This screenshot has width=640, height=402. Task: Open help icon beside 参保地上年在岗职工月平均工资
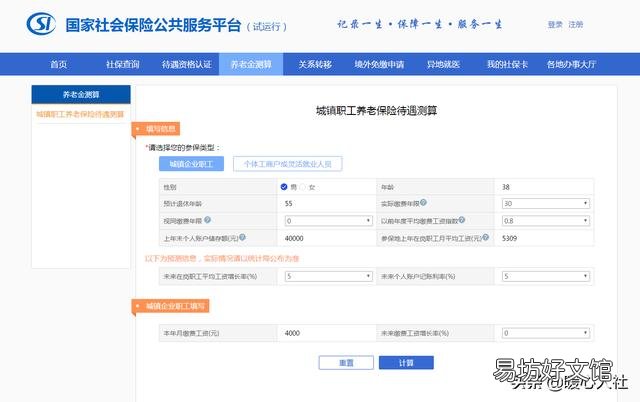tap(485, 237)
